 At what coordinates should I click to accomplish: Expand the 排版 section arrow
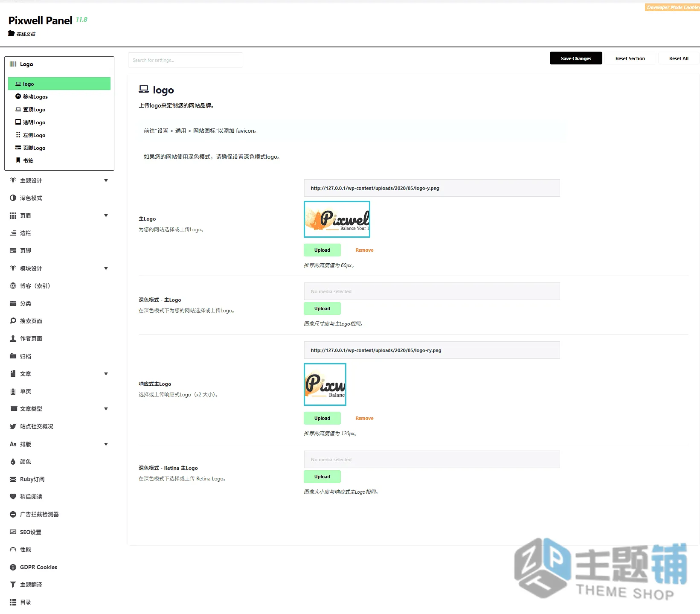tap(106, 444)
